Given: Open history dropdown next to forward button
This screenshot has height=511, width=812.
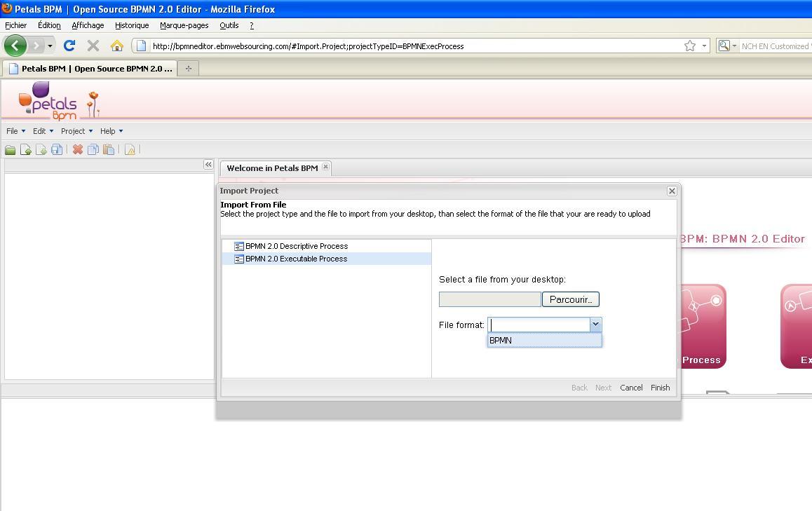Looking at the screenshot, I should 50,46.
